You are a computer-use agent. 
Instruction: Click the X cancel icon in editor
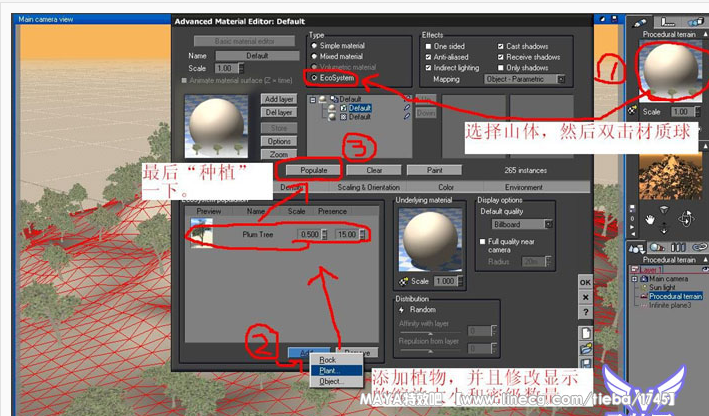(585, 298)
